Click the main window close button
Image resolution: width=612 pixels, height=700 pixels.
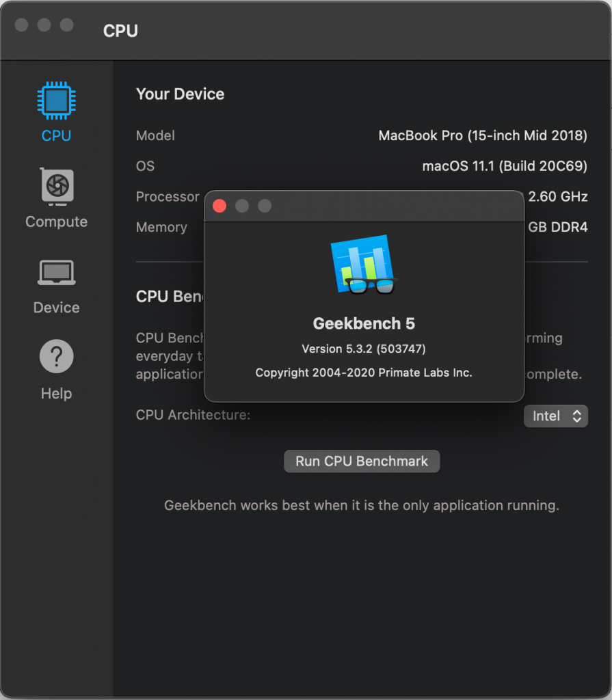21,25
